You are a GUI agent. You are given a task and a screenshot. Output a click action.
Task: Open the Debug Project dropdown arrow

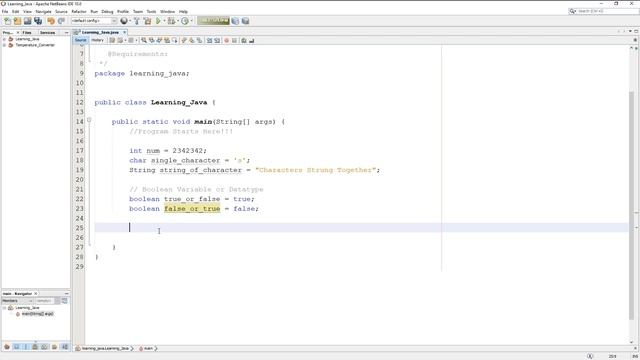tap(178, 21)
